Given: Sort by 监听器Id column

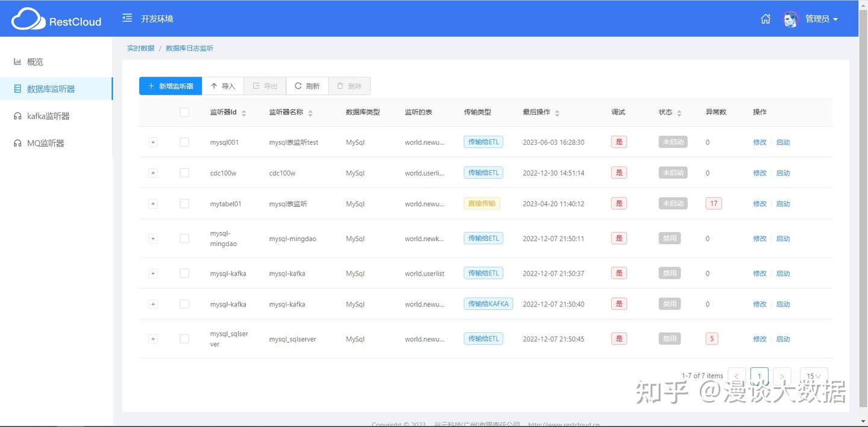Looking at the screenshot, I should [x=244, y=113].
